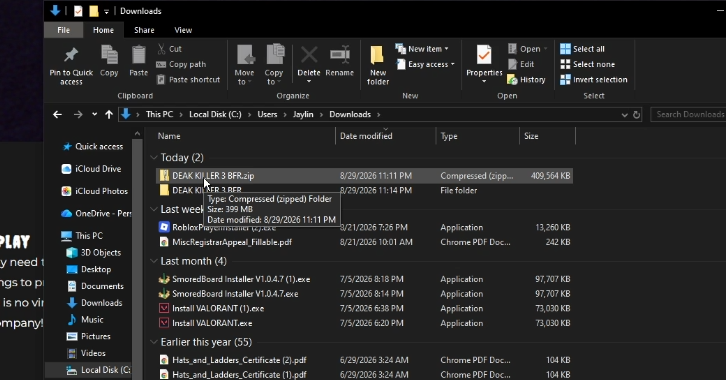Click Users in address breadcrumb
Screen dimensions: 726x380
click(267, 114)
